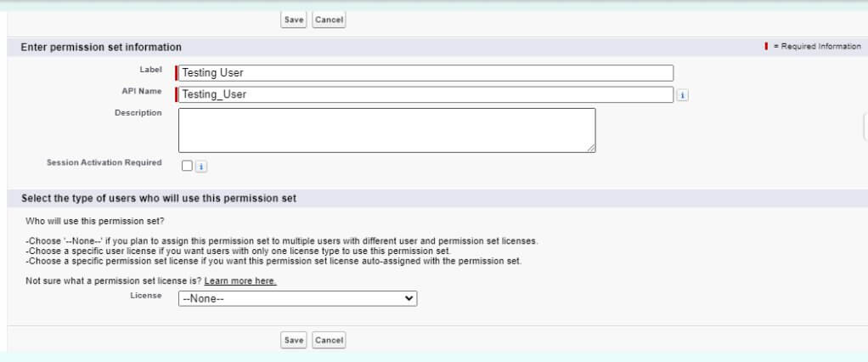Click the 'License' field label

pos(146,296)
